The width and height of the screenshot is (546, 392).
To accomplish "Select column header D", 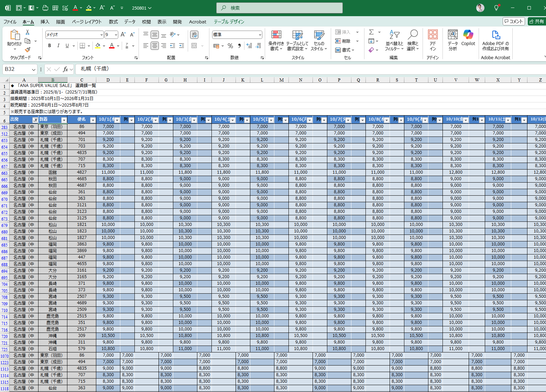I will point(108,80).
